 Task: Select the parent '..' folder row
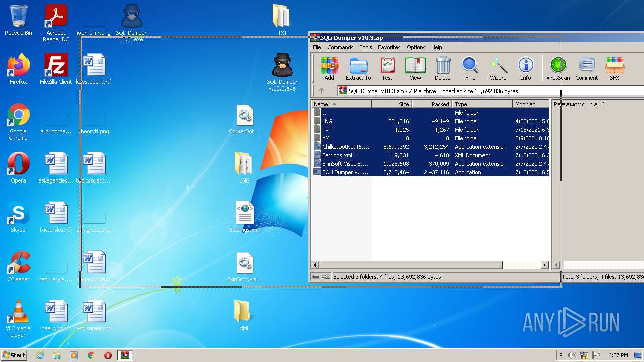click(x=430, y=113)
